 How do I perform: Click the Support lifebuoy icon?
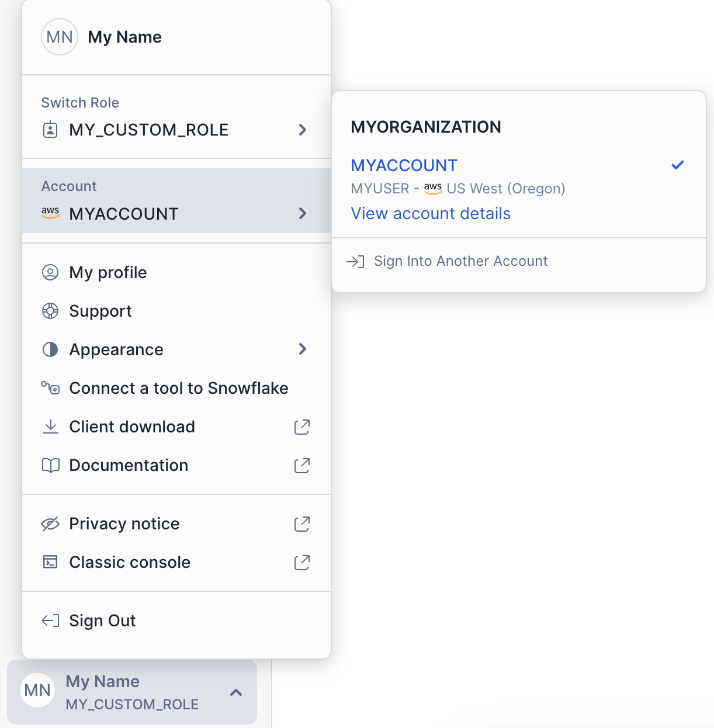pos(50,311)
